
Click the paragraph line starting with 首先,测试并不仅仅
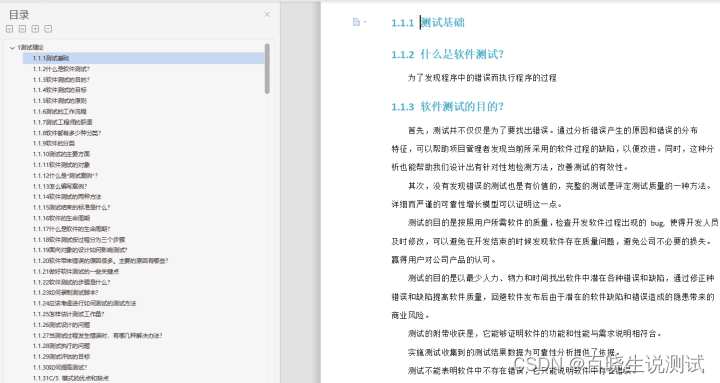pyautogui.click(x=553, y=130)
